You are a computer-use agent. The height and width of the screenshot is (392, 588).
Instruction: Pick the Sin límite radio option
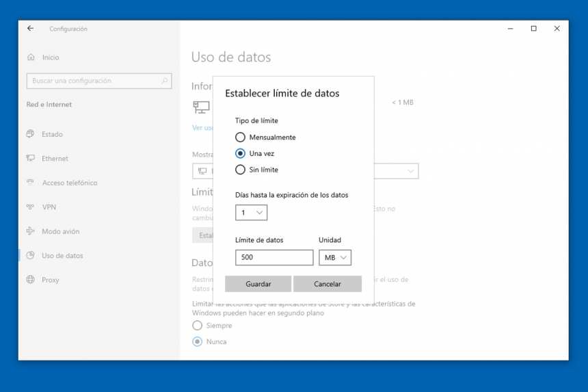click(240, 170)
